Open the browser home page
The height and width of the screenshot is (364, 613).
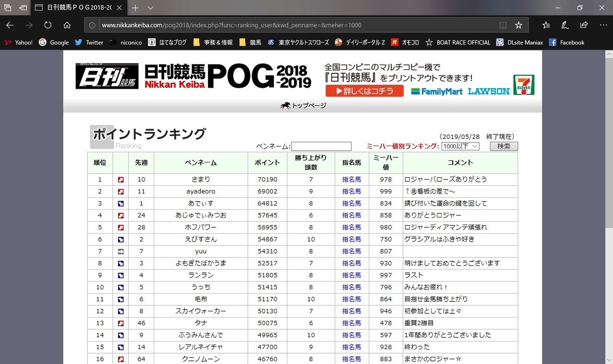[x=67, y=25]
